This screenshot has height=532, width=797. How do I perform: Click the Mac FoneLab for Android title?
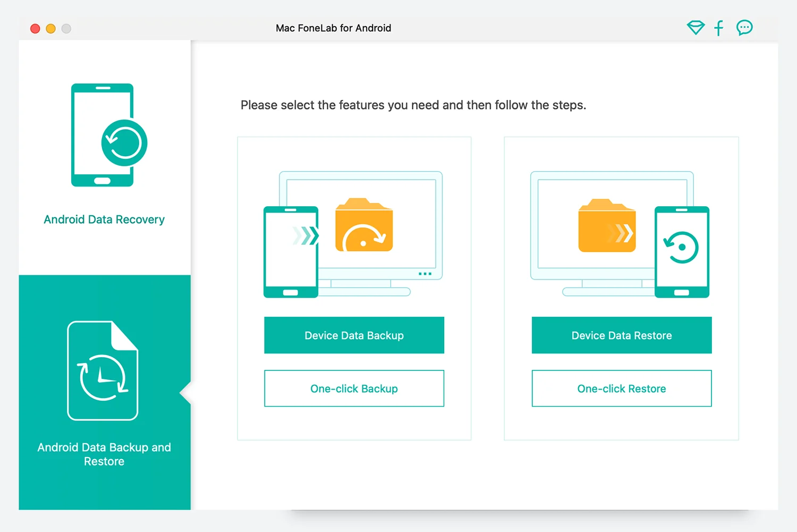[x=333, y=28]
